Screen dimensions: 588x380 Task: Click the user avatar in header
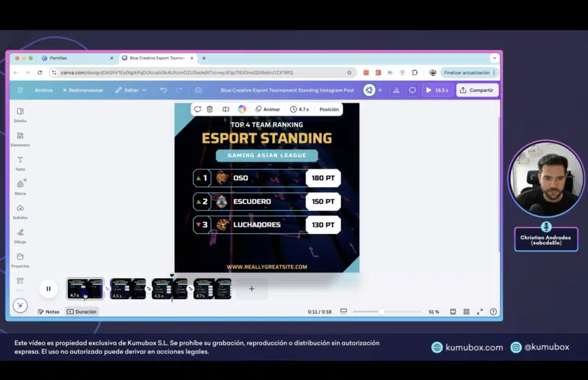(x=369, y=90)
